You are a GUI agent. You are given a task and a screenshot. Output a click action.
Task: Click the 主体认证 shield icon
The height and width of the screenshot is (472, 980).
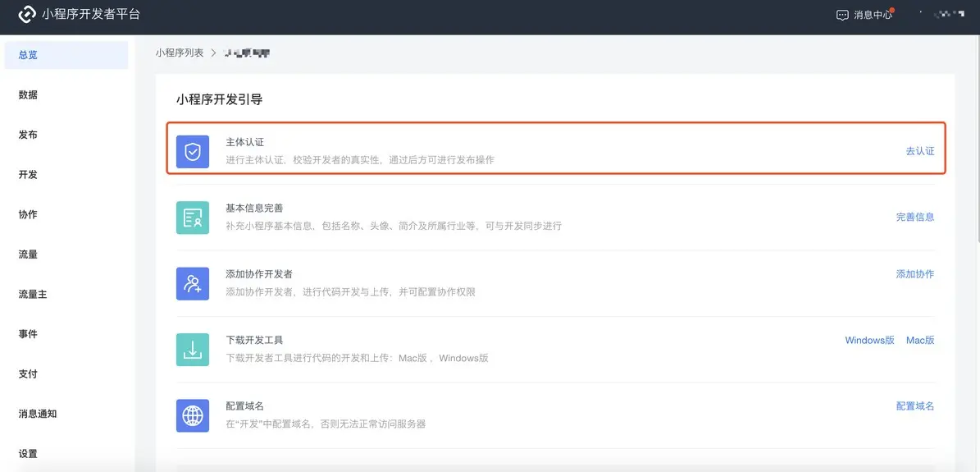[193, 151]
